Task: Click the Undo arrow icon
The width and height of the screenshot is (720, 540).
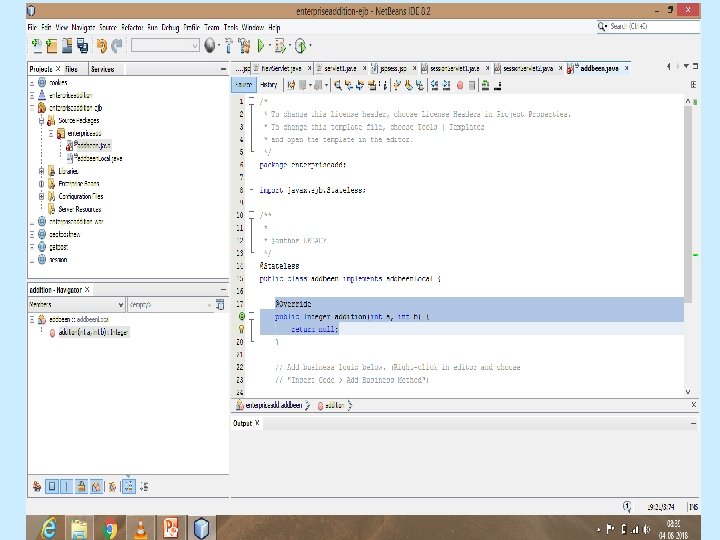Action: [101, 45]
